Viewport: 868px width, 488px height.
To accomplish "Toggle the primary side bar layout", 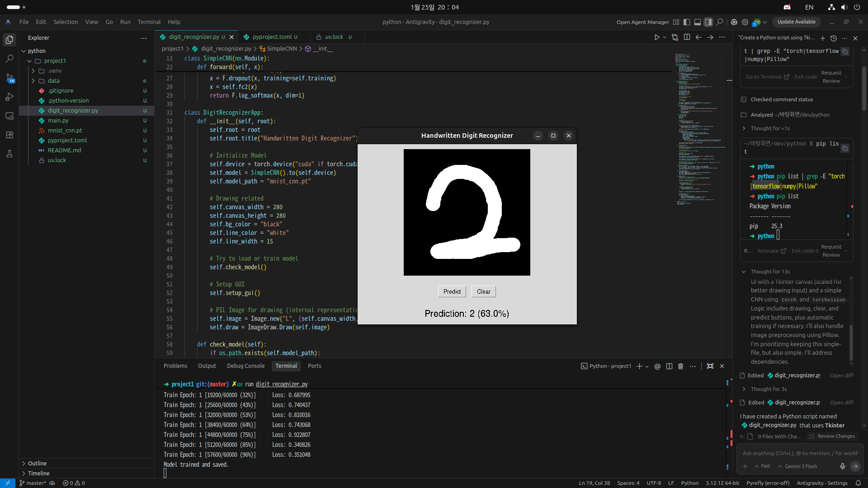I will (687, 22).
